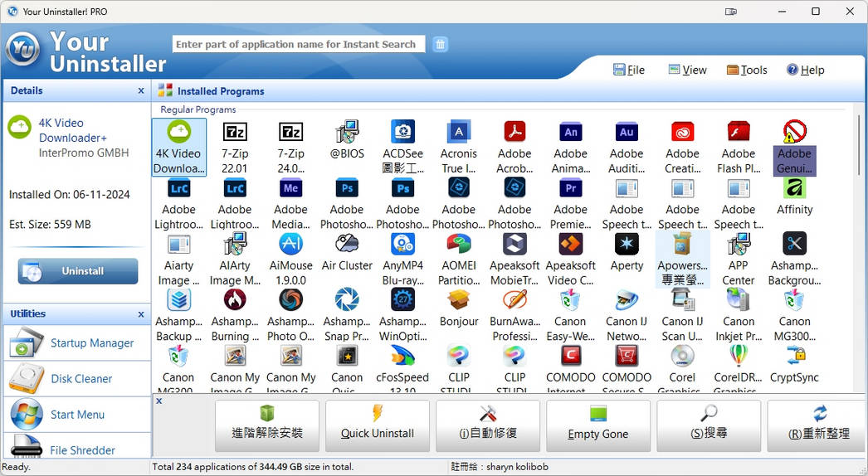Close the Utilities panel
Image resolution: width=868 pixels, height=476 pixels.
[x=141, y=313]
